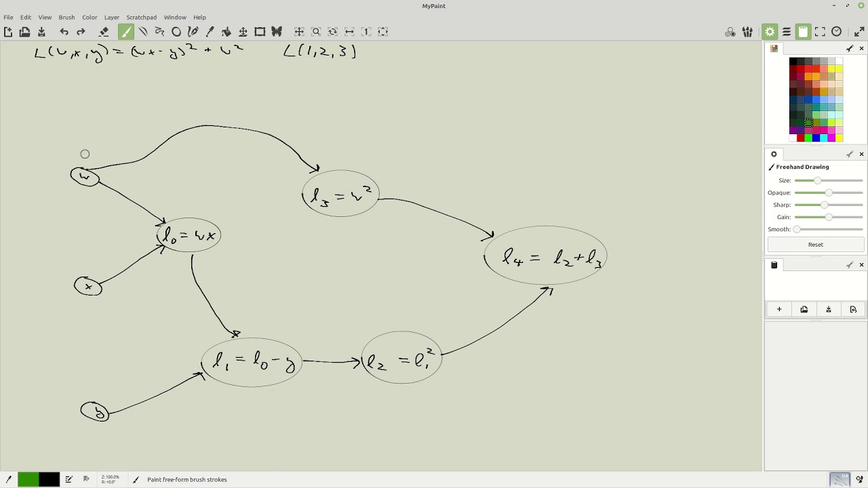Open the color chooser circles icon
868x488 pixels.
(730, 32)
